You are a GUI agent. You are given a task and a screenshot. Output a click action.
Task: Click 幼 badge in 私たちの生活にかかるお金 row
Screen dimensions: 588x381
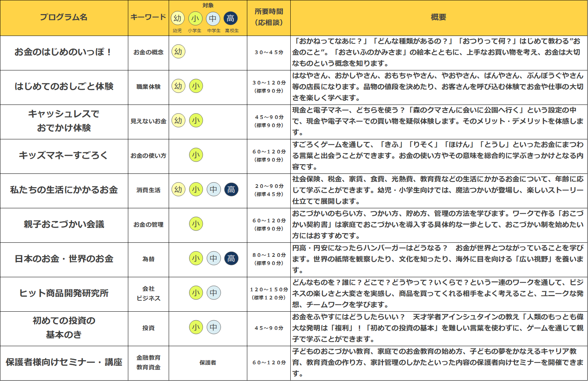click(178, 189)
